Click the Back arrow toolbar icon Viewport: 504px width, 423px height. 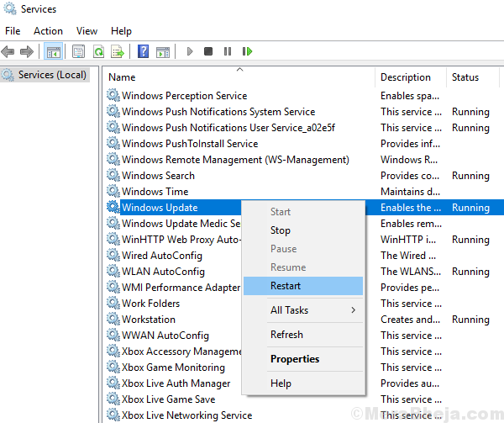click(10, 52)
